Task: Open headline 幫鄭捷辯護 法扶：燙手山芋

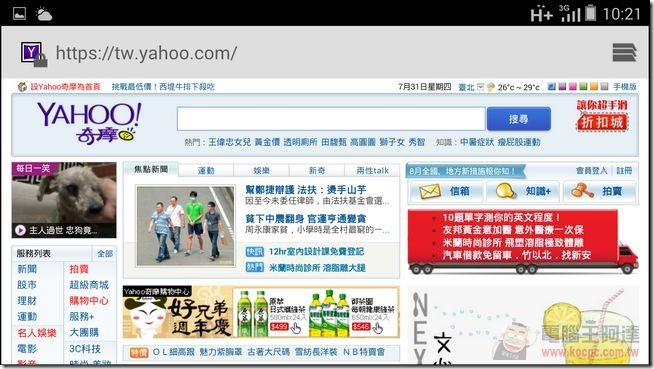Action: [306, 190]
